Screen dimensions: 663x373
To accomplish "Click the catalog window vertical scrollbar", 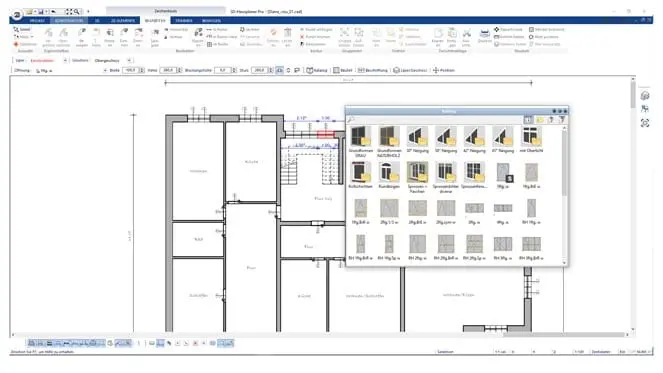I will 564,195.
